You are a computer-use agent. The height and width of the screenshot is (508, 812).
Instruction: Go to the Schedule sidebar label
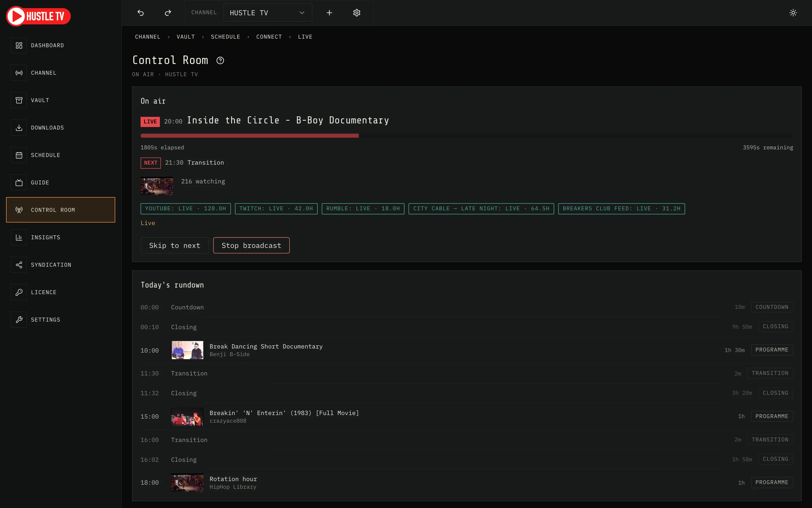click(46, 155)
